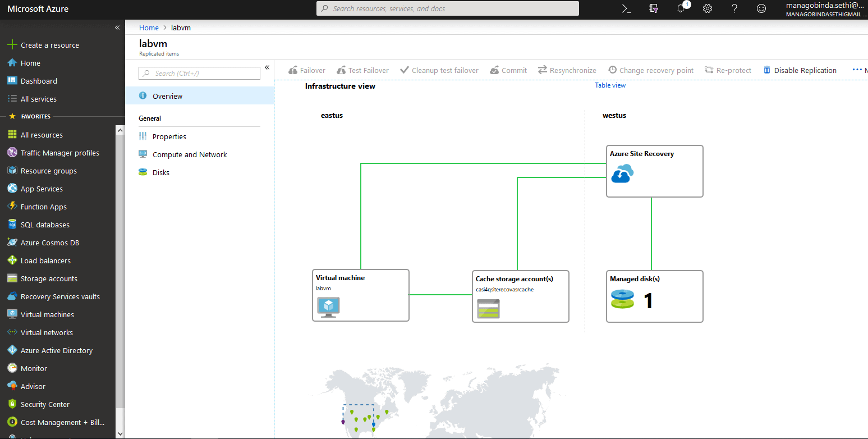Collapse the labvm resource menu pane
The width and height of the screenshot is (868, 439).
pyautogui.click(x=267, y=67)
